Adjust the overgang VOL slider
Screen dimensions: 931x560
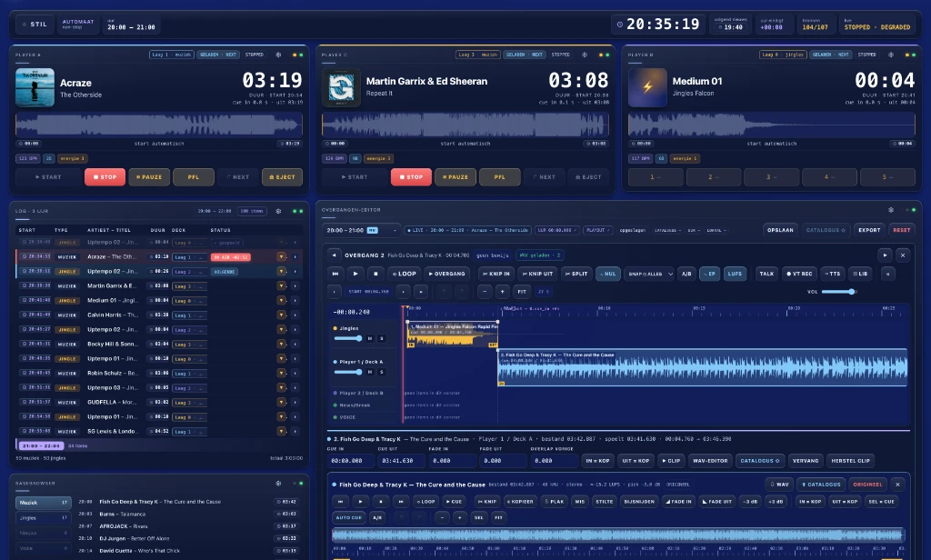(838, 292)
